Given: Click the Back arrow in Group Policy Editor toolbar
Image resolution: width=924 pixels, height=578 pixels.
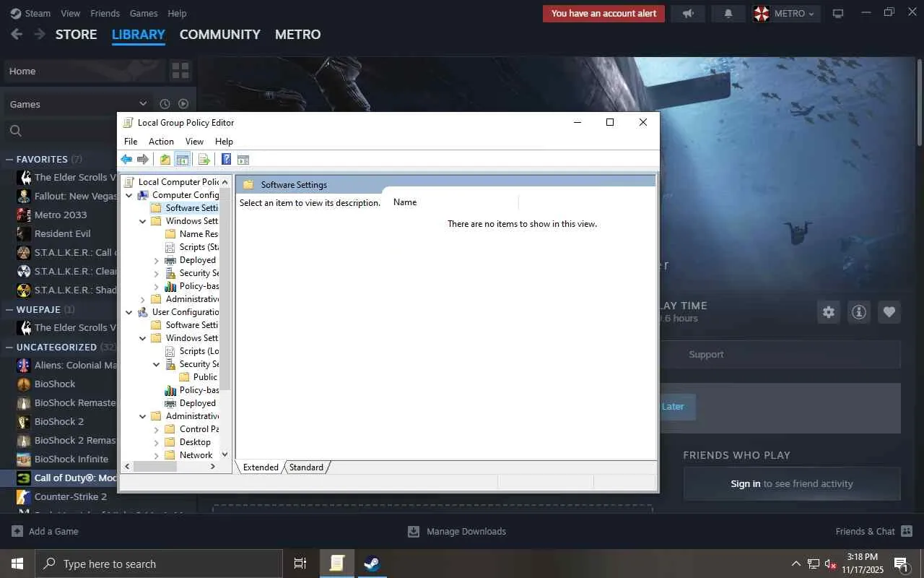Looking at the screenshot, I should tap(126, 160).
